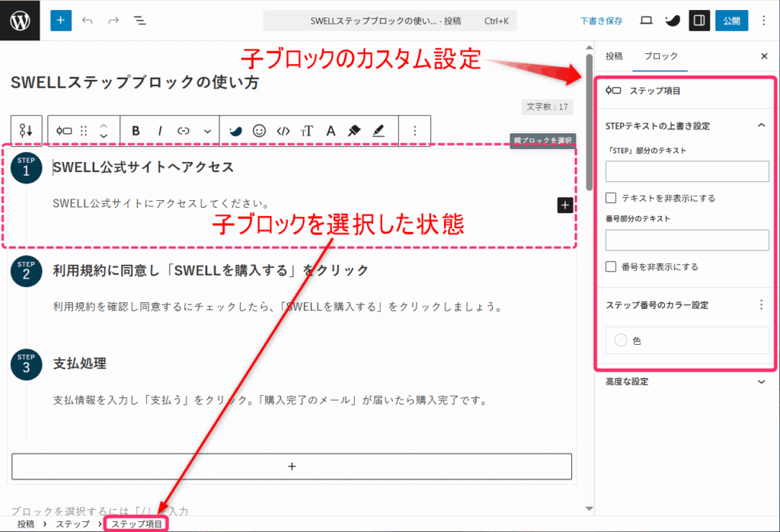
Task: Insert a link using the toolbar icon
Action: click(x=184, y=131)
